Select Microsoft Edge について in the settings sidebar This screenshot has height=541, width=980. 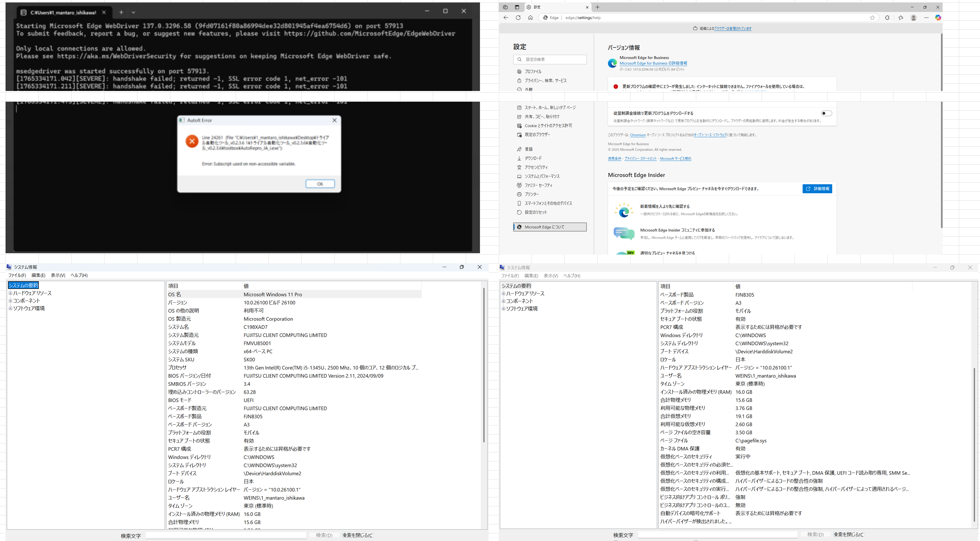point(550,227)
